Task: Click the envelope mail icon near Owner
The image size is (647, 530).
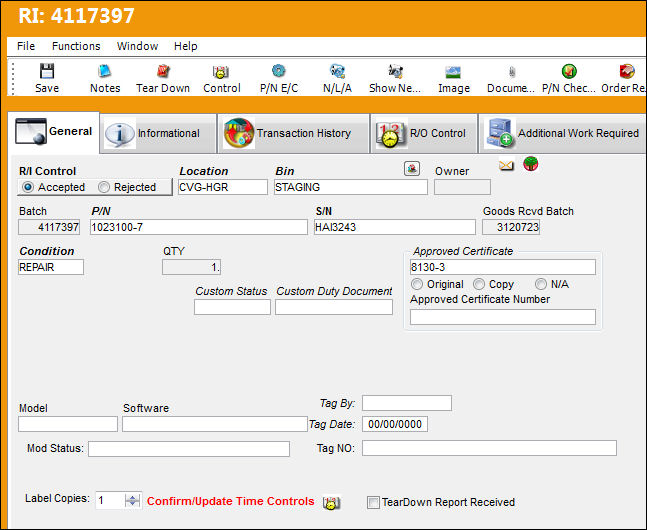Action: (506, 166)
